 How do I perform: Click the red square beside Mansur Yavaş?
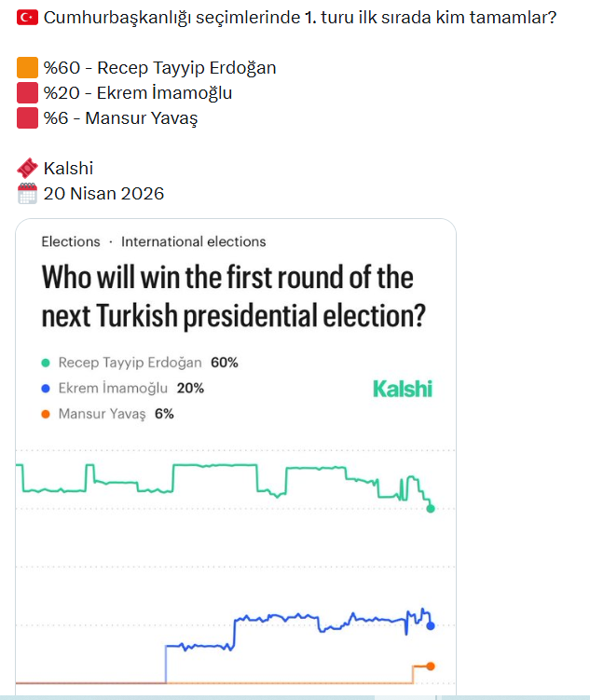(28, 118)
